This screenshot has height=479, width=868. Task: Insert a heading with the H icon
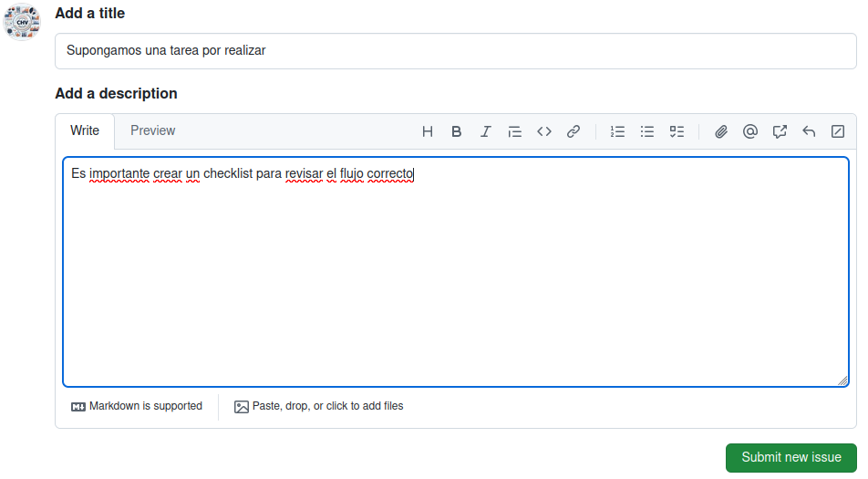(x=427, y=131)
